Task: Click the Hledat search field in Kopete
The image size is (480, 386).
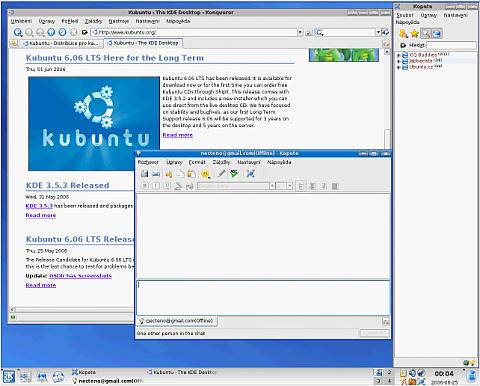Action: (451, 45)
